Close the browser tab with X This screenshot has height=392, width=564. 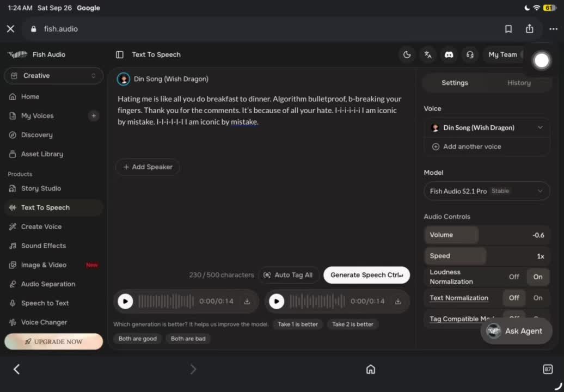(10, 29)
